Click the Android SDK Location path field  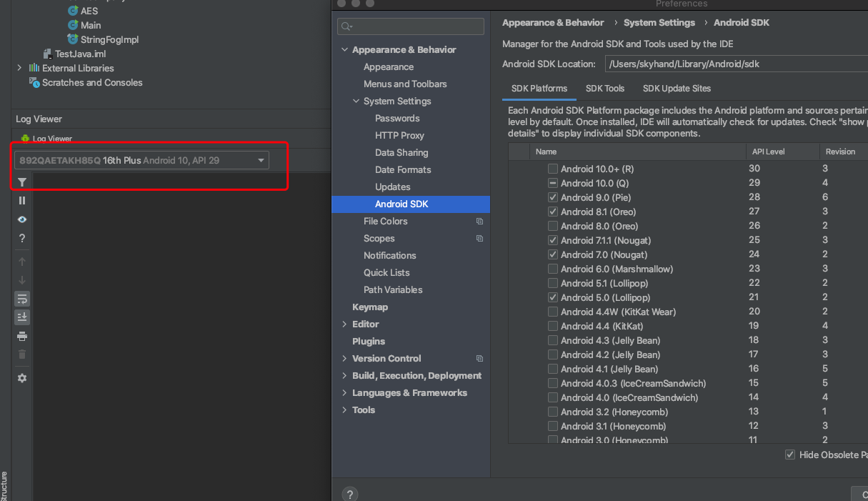point(736,64)
